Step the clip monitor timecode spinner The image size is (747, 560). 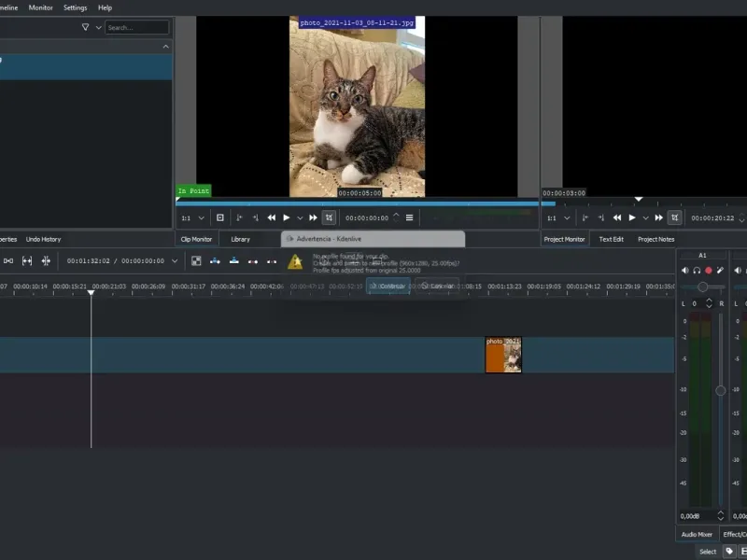[x=396, y=217]
